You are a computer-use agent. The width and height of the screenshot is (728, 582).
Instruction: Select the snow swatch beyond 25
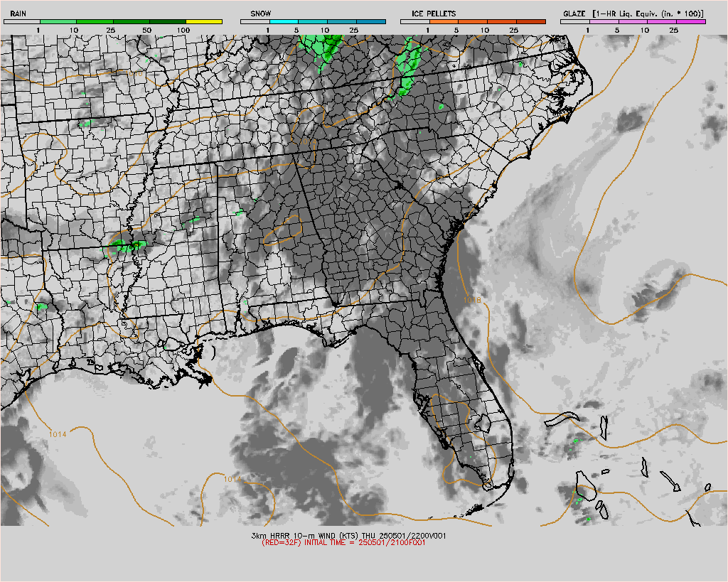click(371, 21)
